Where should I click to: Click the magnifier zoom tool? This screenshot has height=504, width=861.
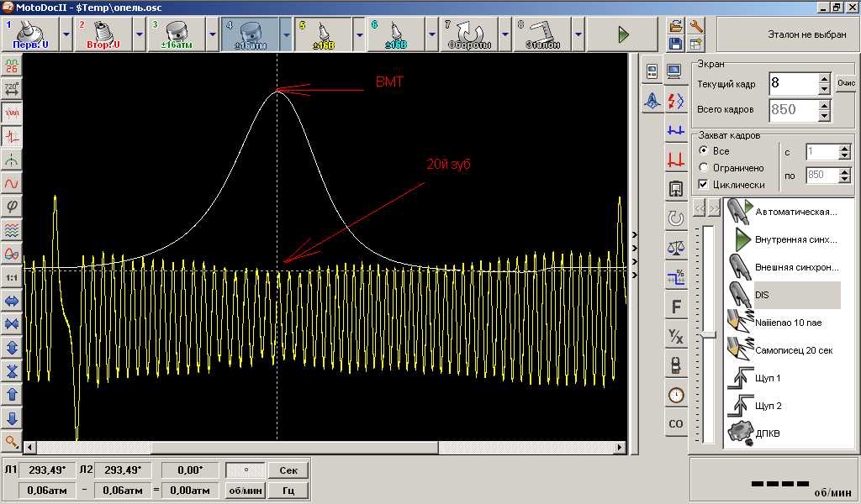click(12, 441)
